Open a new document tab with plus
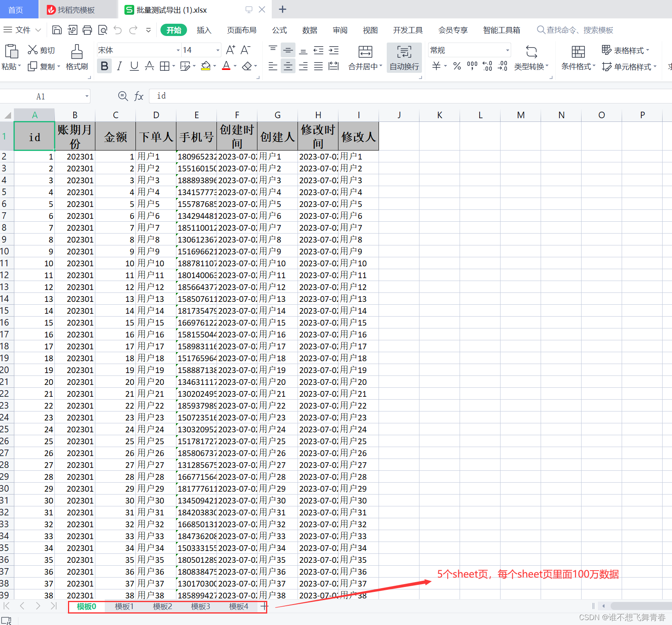672x625 pixels. (282, 9)
